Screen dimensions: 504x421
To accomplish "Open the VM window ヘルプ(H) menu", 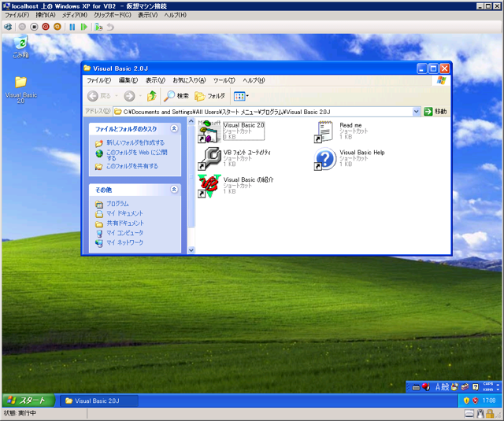I will pos(175,15).
